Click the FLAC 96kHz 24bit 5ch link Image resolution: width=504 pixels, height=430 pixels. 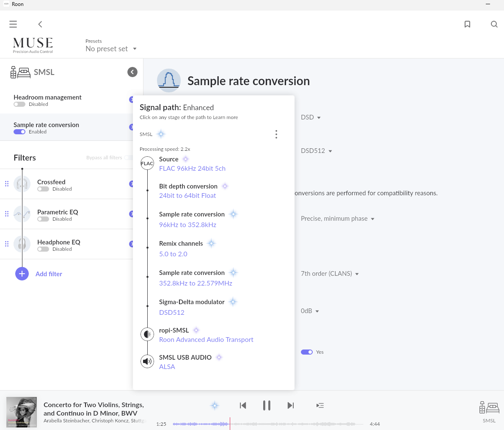(x=192, y=168)
